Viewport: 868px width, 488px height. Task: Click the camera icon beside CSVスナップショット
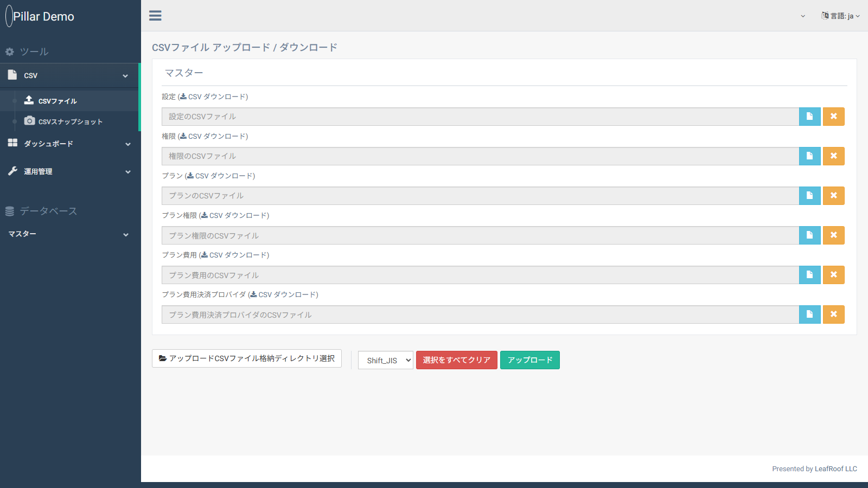click(29, 121)
